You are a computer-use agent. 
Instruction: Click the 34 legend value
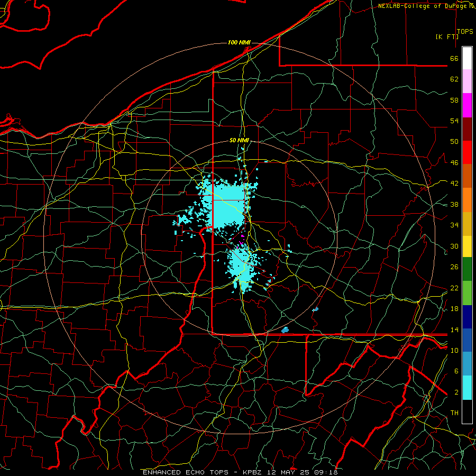coord(454,225)
